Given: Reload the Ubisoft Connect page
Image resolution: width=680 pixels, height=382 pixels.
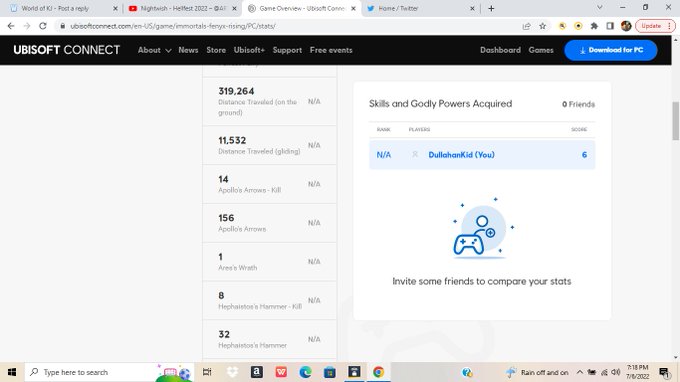Looking at the screenshot, I should (42, 26).
